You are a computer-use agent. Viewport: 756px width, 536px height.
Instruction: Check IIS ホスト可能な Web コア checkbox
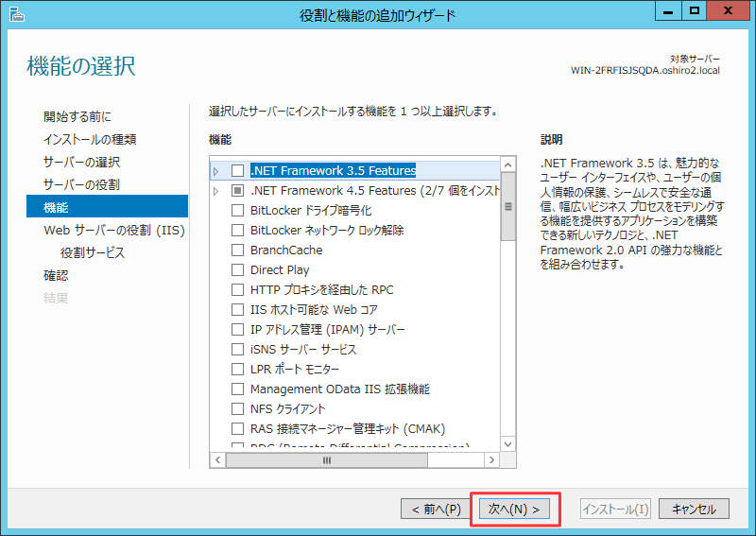coord(238,309)
